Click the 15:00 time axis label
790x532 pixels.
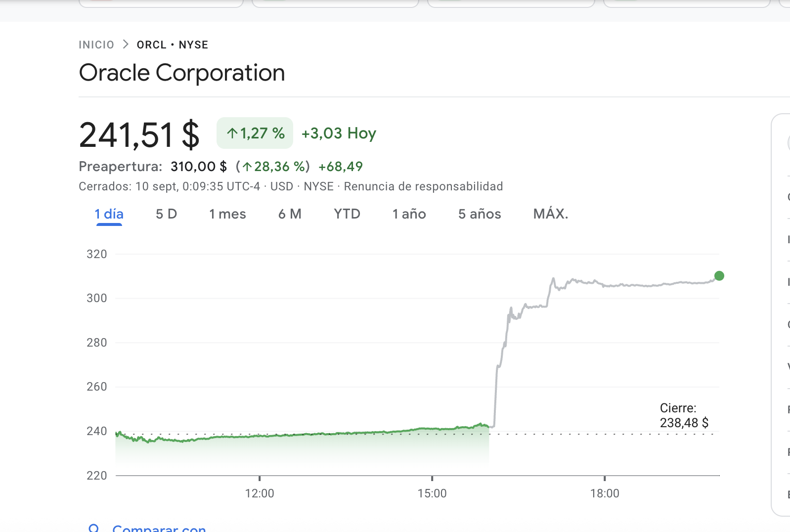432,493
